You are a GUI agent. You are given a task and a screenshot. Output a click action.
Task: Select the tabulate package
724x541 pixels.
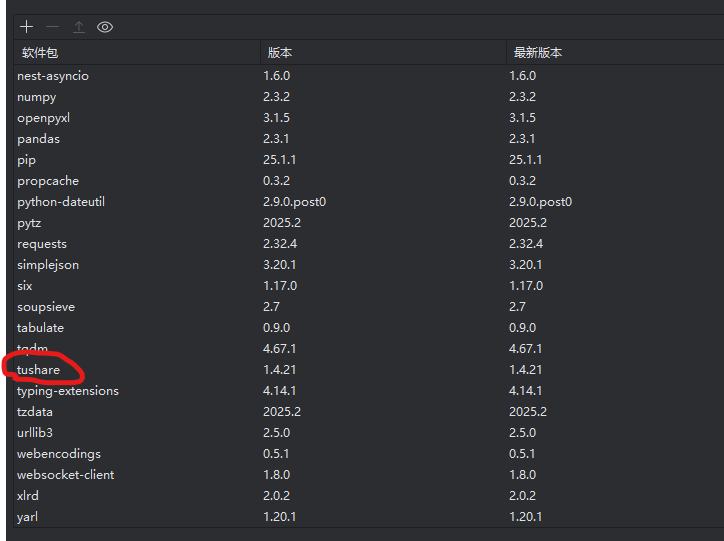[40, 328]
